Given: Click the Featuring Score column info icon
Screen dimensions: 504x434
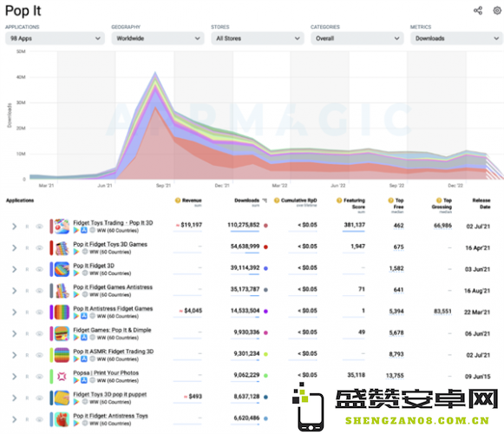Looking at the screenshot, I should tap(339, 201).
